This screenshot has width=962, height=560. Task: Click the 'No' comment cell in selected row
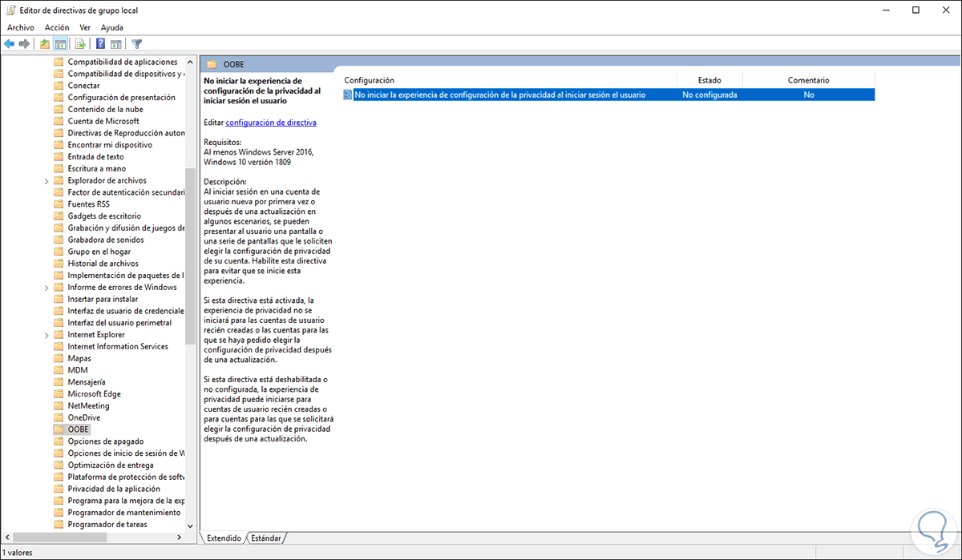click(809, 95)
